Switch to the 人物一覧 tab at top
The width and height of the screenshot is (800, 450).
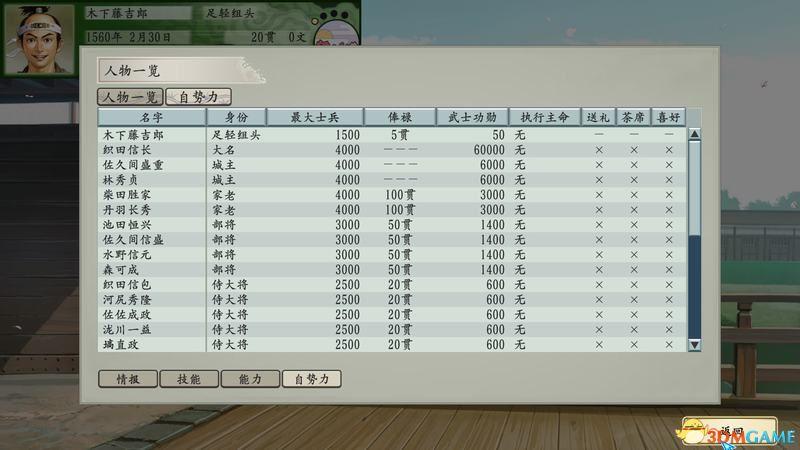128,97
